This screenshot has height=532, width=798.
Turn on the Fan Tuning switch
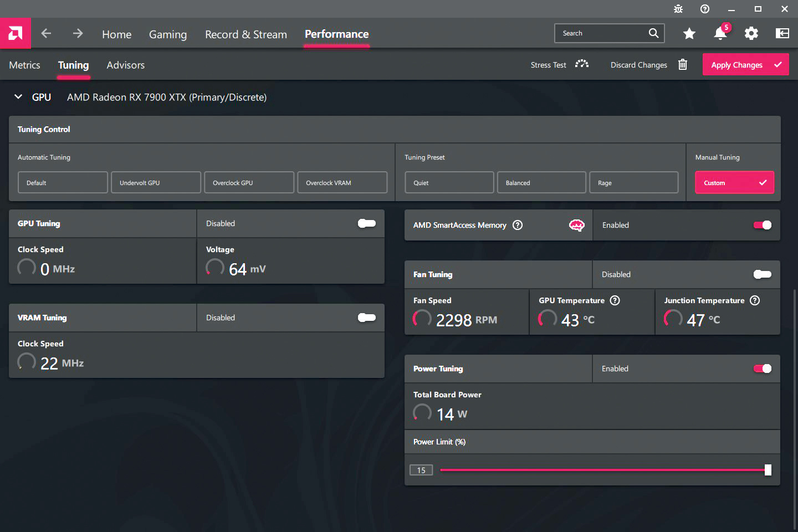[x=762, y=274]
